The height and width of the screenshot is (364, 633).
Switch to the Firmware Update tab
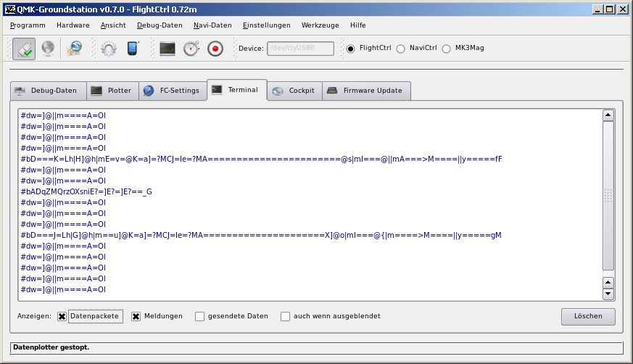click(366, 91)
